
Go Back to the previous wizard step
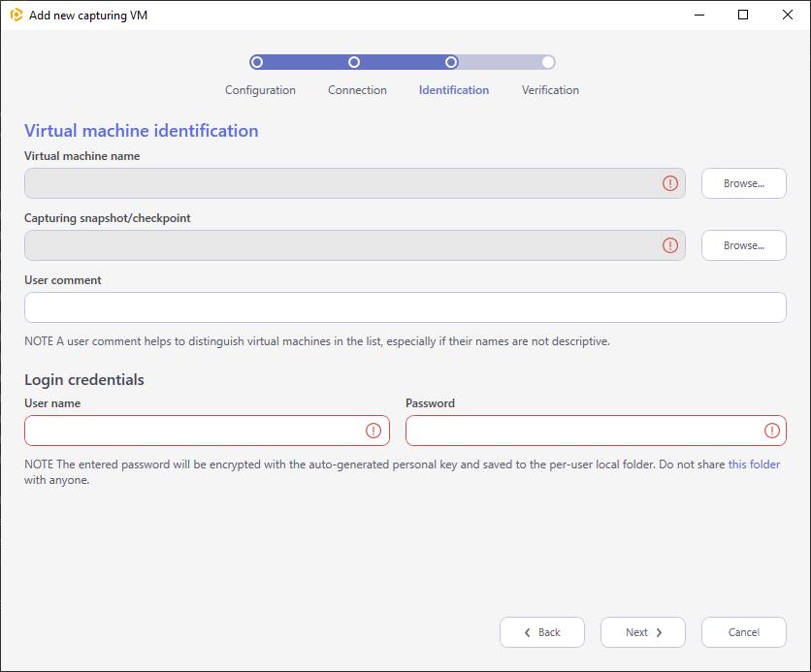pos(542,631)
